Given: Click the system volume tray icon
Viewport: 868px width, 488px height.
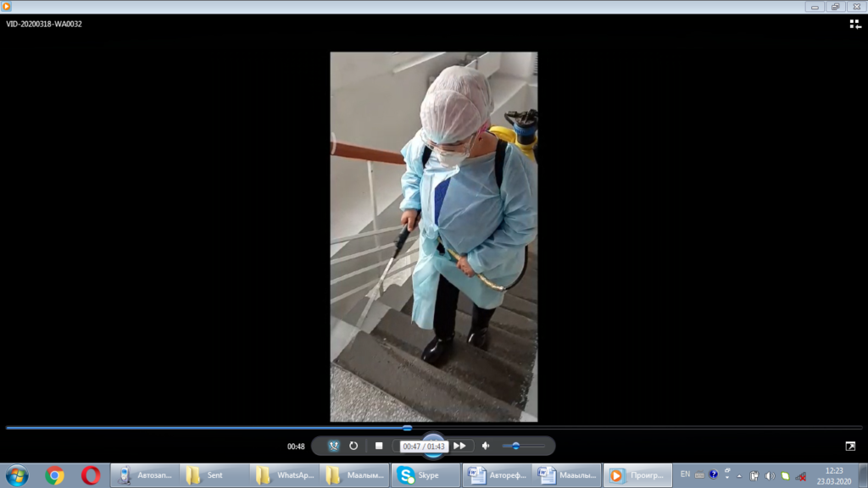Looking at the screenshot, I should (770, 476).
